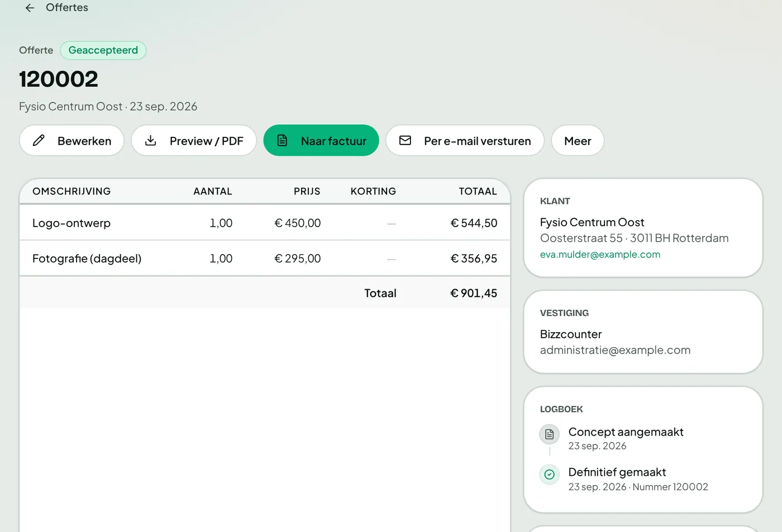Click the PRIJS column header
This screenshot has width=782, height=532.
[x=307, y=191]
